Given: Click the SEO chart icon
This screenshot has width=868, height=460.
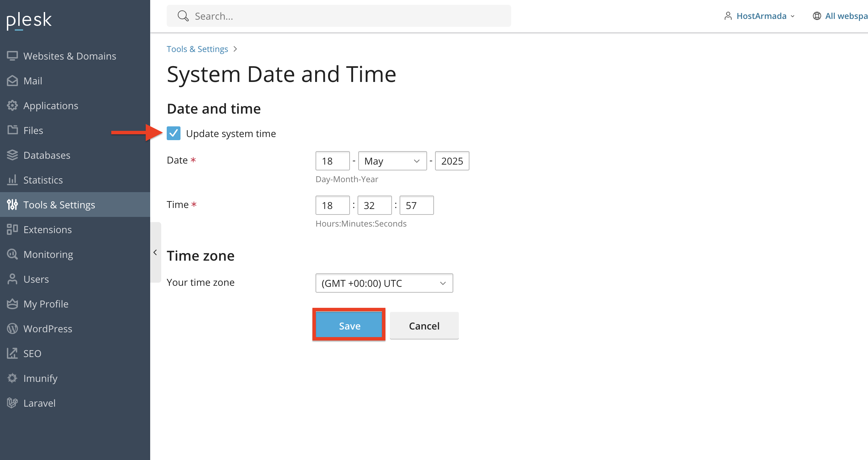Looking at the screenshot, I should 12,353.
